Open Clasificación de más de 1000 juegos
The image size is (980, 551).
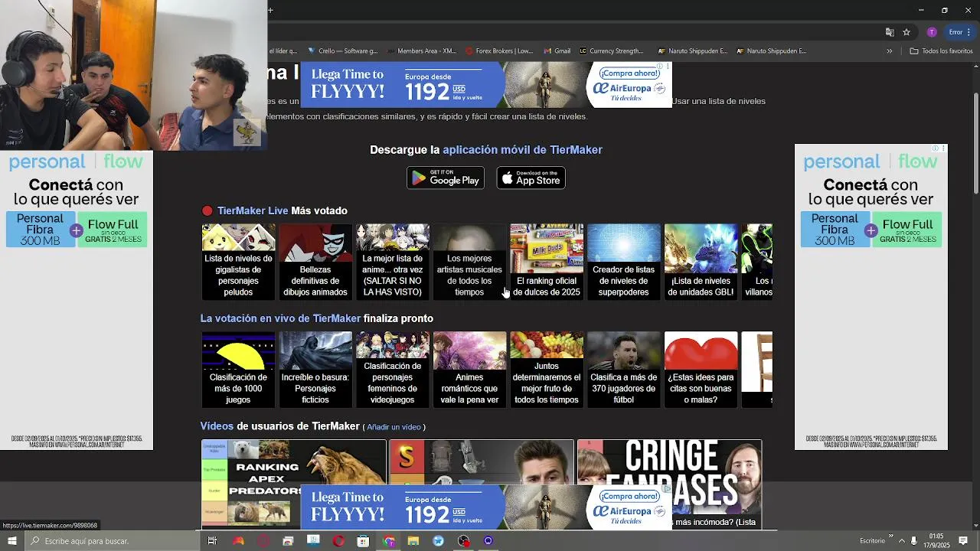click(x=238, y=369)
